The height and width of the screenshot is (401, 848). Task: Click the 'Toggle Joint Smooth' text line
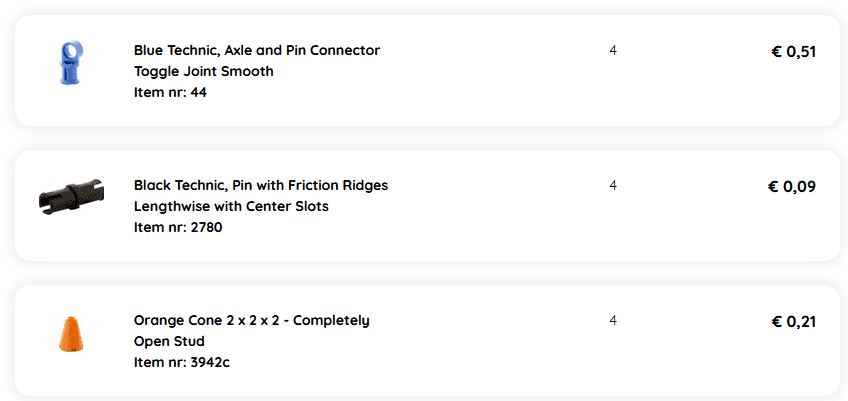(203, 71)
